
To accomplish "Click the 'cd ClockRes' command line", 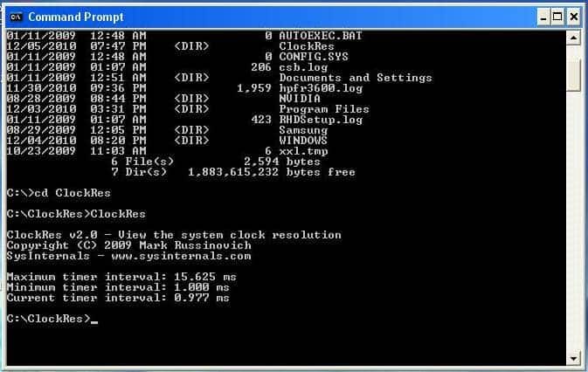I will tap(59, 193).
